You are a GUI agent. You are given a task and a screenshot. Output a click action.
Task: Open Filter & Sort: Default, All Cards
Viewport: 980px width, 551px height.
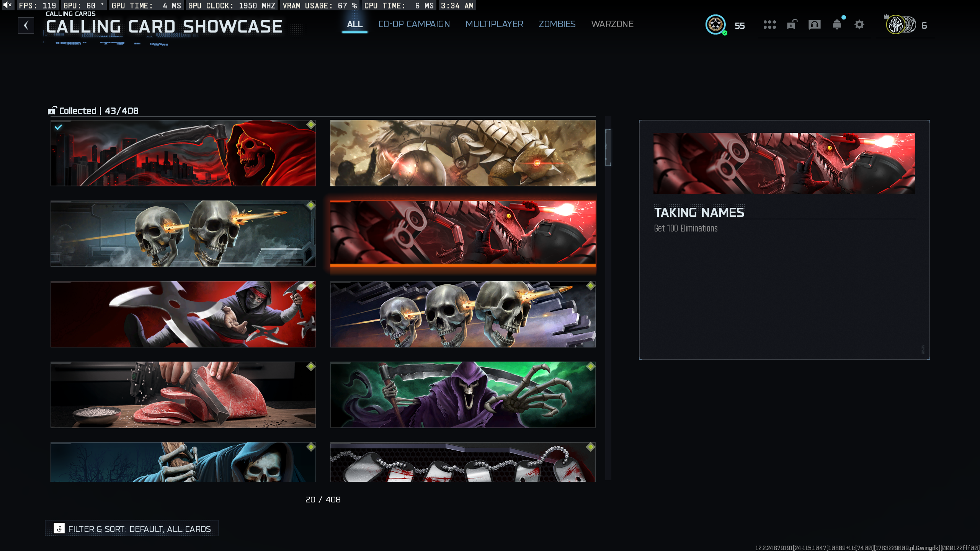[x=132, y=528]
